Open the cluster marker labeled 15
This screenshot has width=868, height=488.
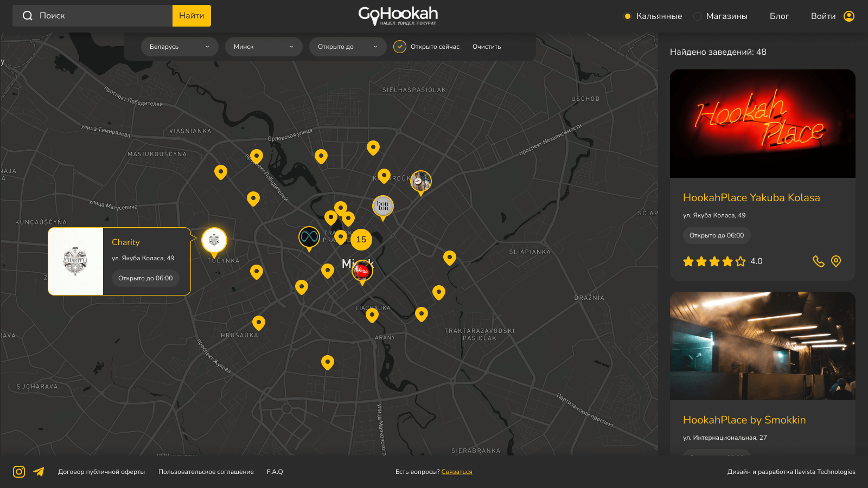pos(361,239)
